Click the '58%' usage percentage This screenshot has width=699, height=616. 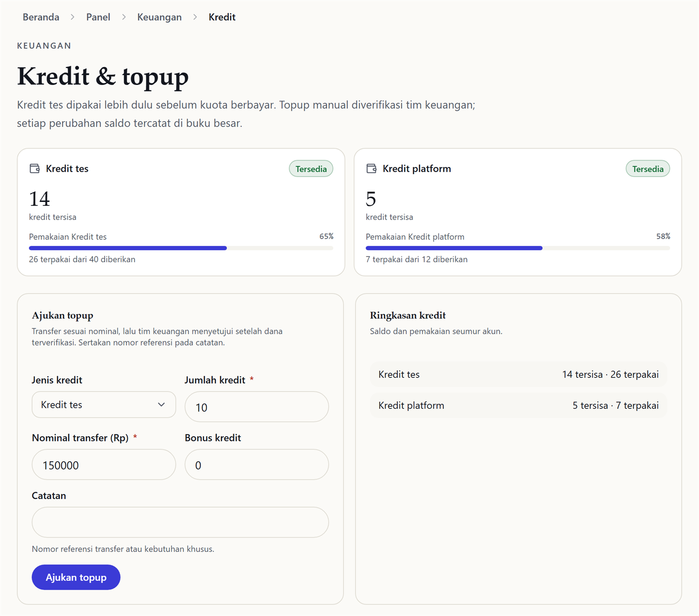(x=663, y=236)
